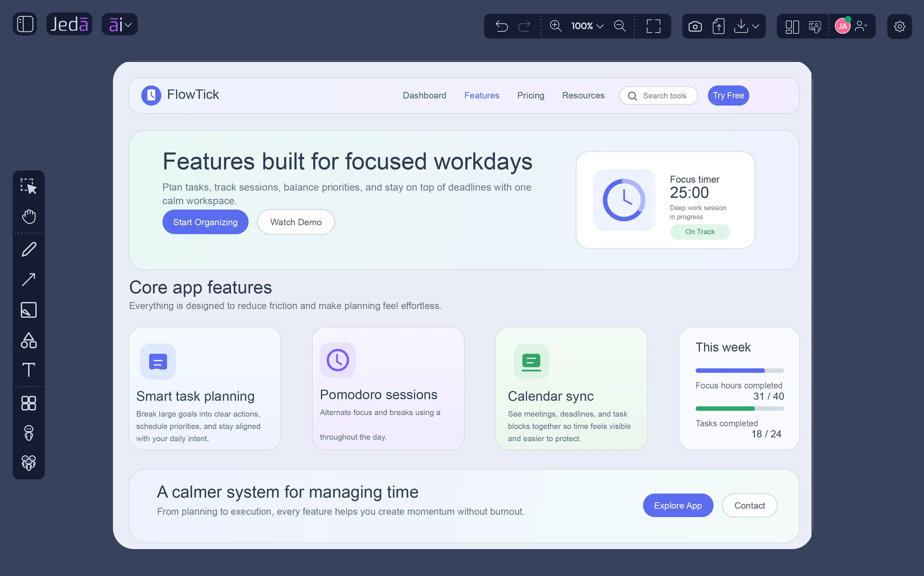Click the undo arrow
Screen dimensions: 924x576
[501, 26]
